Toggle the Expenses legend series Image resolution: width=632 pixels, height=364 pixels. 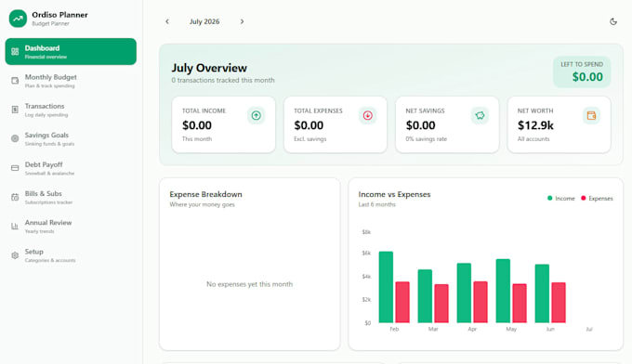pyautogui.click(x=597, y=198)
